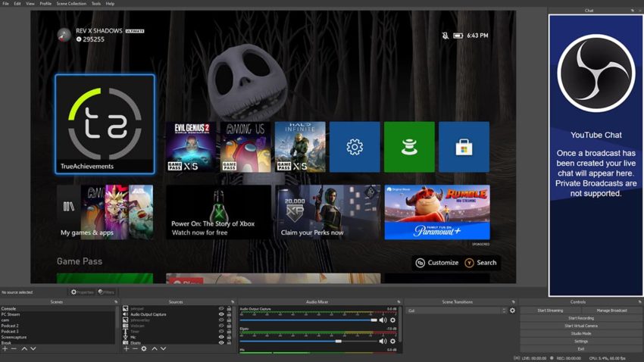Open the Cut transition dropdown
Viewport: 644px width, 362px height.
(457, 311)
